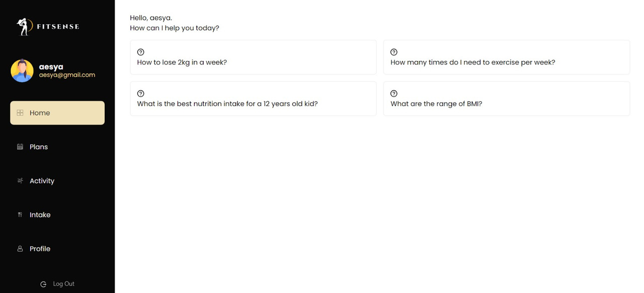The height and width of the screenshot is (293, 644).
Task: Open the Intake section
Action: pyautogui.click(x=57, y=214)
